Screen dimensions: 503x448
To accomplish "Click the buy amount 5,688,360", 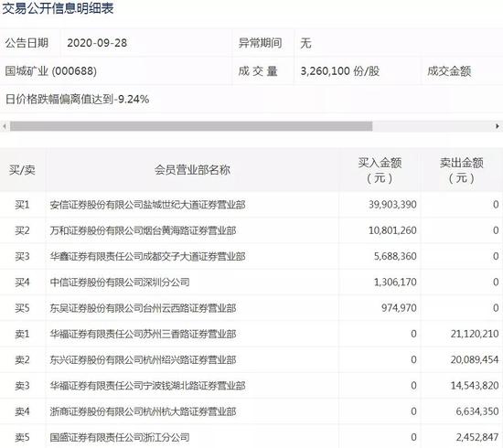I will 395,257.
